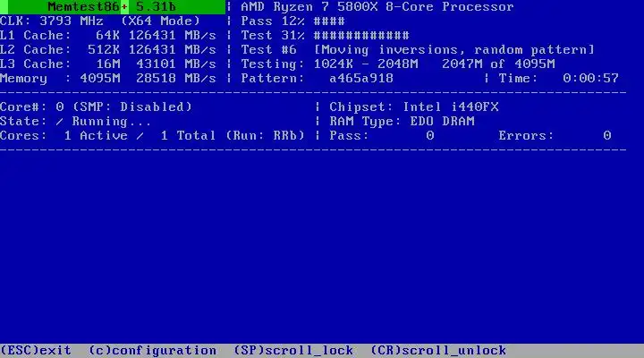This screenshot has height=358, width=644.
Task: Open the (c)configuration option
Action: pos(152,350)
